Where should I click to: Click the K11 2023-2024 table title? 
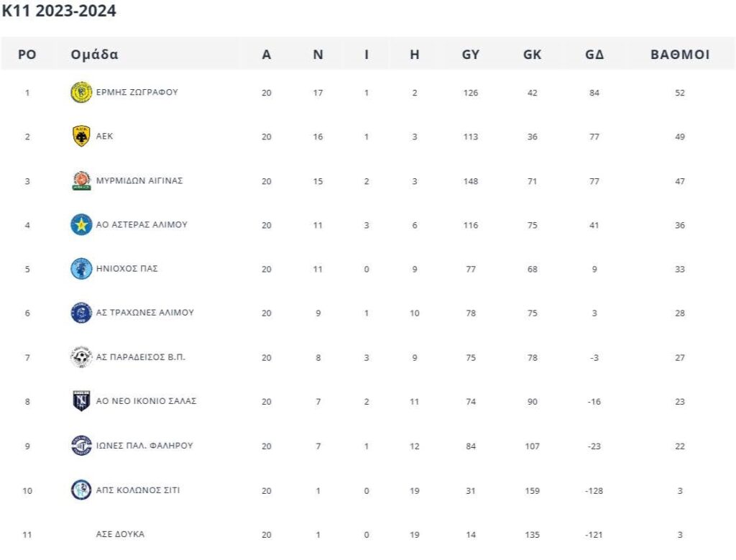coord(59,11)
